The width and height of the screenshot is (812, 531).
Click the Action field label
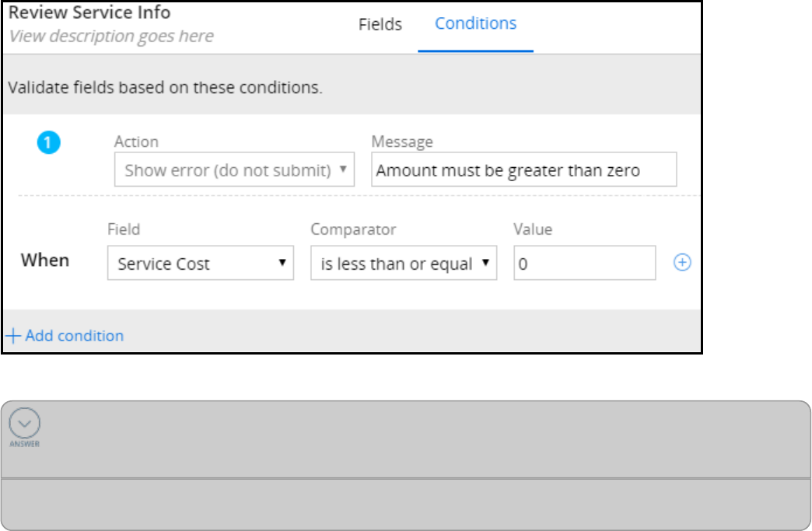[x=136, y=141]
